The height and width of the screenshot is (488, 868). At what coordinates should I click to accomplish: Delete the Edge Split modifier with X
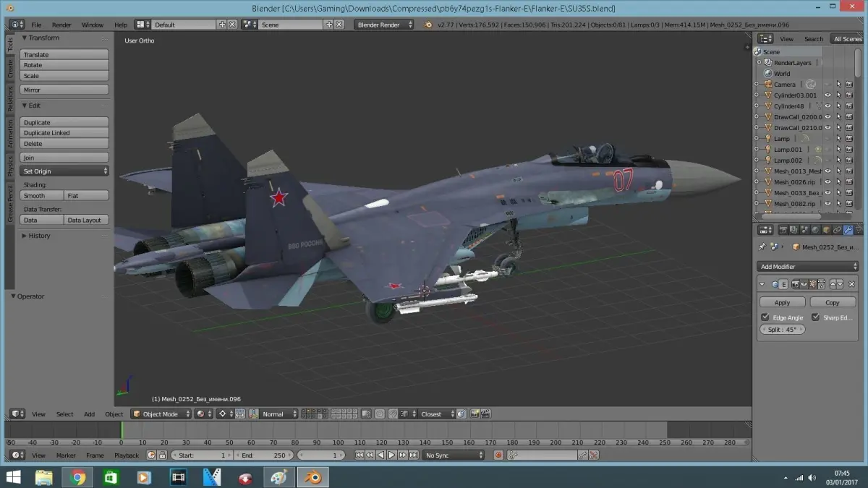coord(852,284)
